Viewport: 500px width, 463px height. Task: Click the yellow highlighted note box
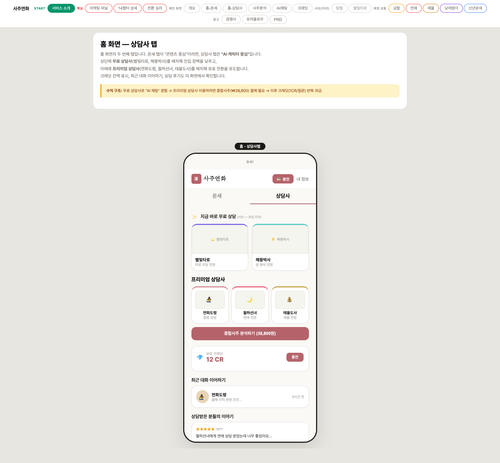tap(250, 91)
